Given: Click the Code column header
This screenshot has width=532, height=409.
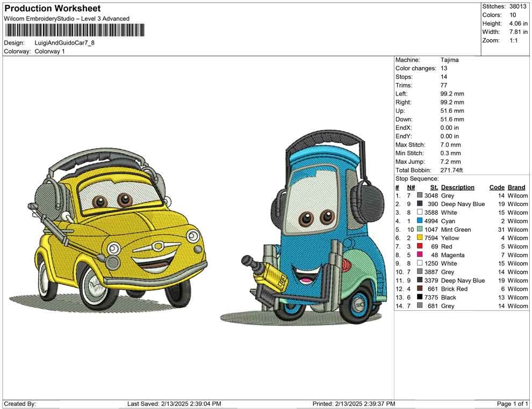Looking at the screenshot, I should tap(497, 187).
